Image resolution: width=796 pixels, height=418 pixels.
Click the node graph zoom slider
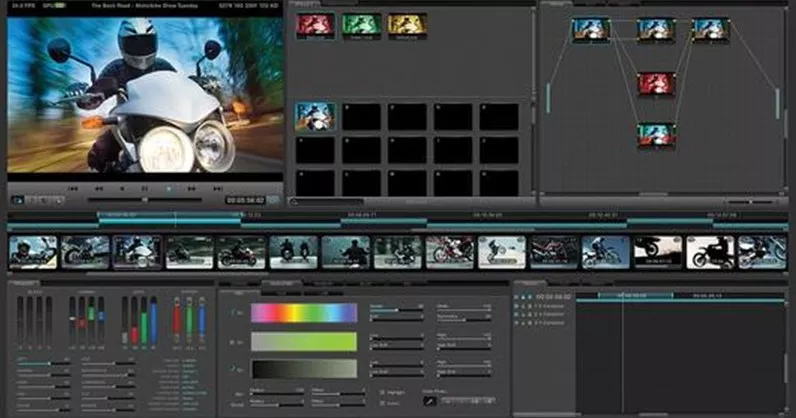pyautogui.click(x=751, y=202)
